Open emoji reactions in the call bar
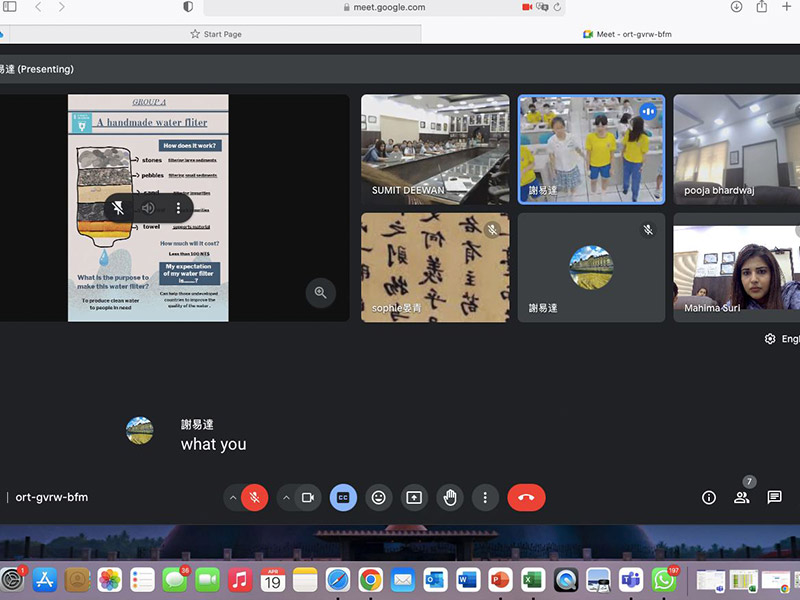This screenshot has height=600, width=800. [x=378, y=497]
